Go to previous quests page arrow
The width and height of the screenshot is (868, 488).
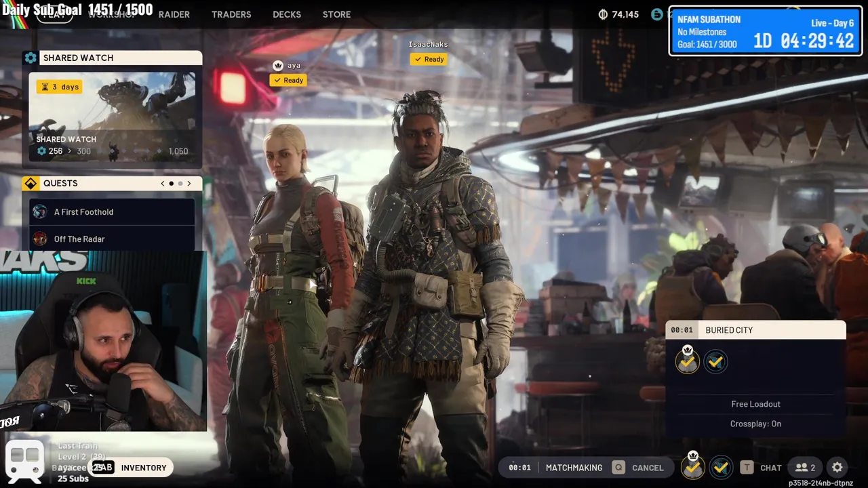click(163, 184)
